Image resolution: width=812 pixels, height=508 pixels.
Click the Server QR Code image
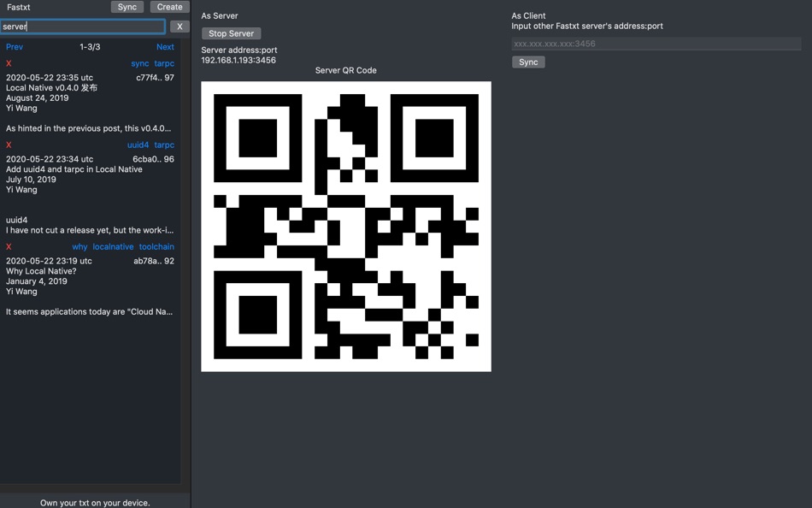coord(346,227)
